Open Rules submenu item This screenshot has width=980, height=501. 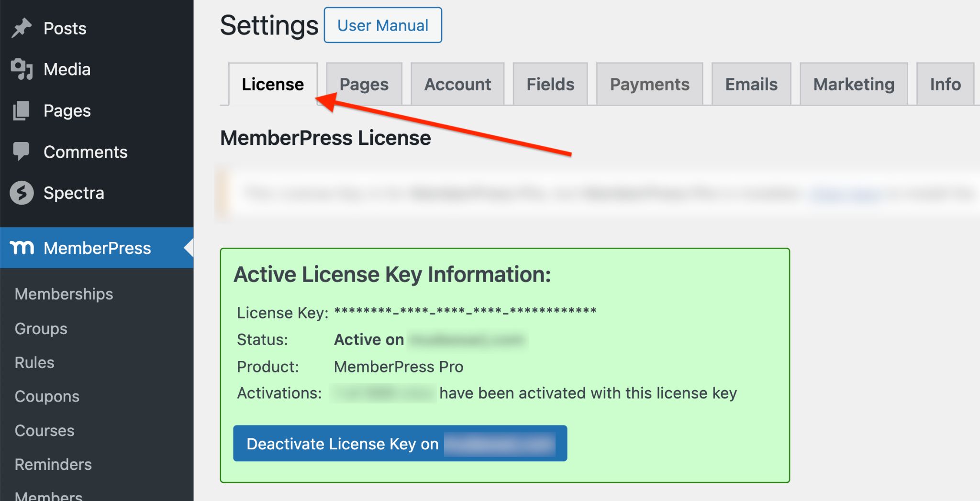click(x=34, y=362)
